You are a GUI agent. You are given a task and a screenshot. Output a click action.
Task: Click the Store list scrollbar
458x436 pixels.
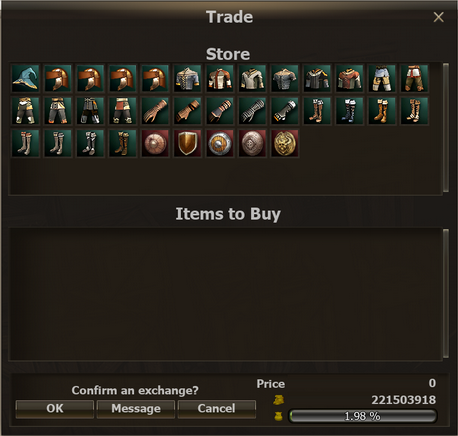(x=446, y=128)
